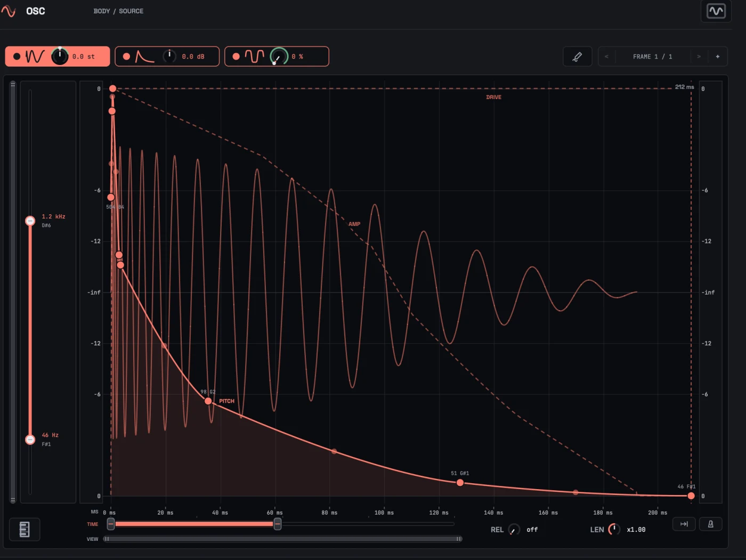Adjust the pitch knob showing 0.0 st
746x560 pixels.
coord(60,56)
